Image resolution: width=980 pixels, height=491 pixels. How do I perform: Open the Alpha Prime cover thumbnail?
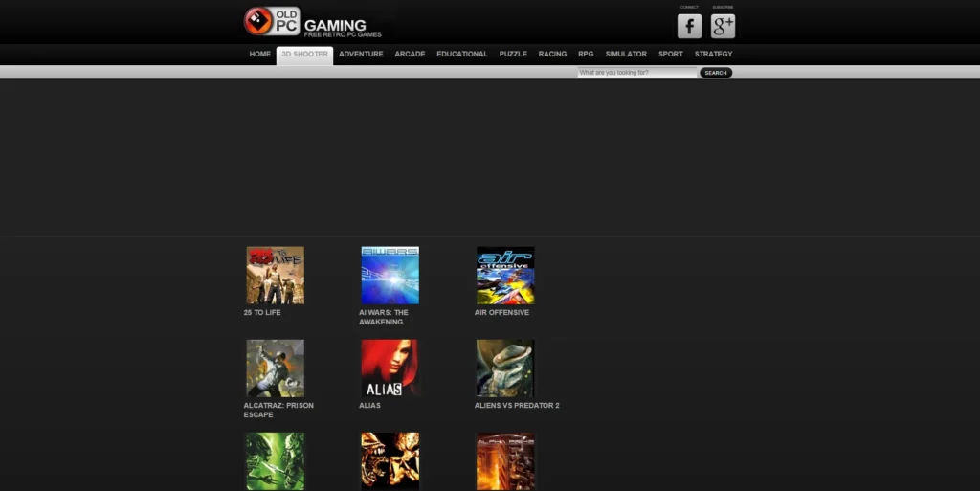[x=505, y=461]
